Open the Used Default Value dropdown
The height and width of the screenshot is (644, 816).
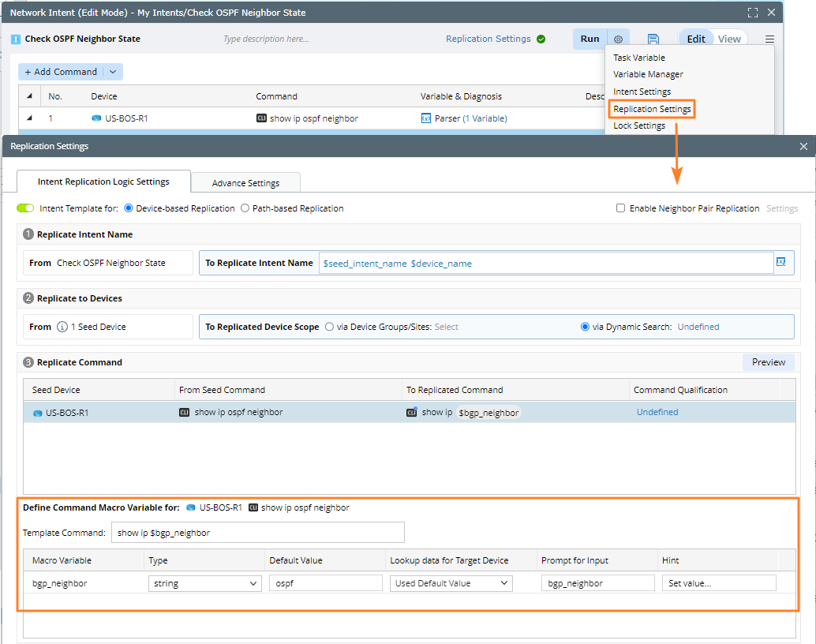(x=451, y=583)
